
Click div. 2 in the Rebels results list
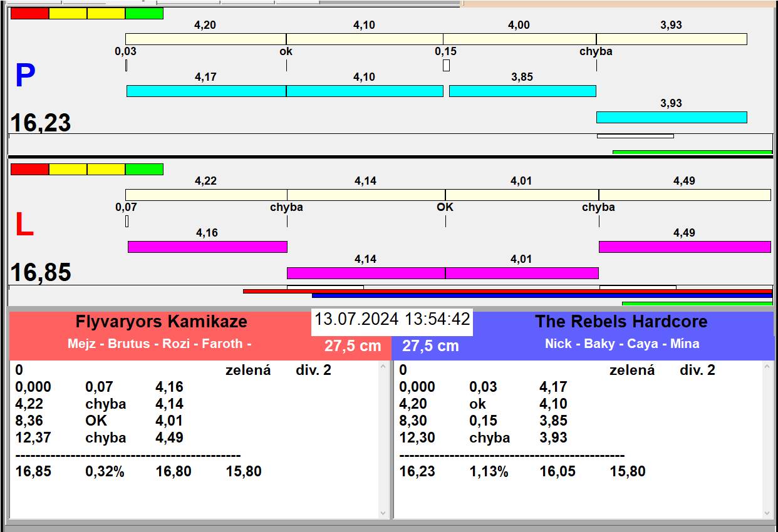(697, 370)
